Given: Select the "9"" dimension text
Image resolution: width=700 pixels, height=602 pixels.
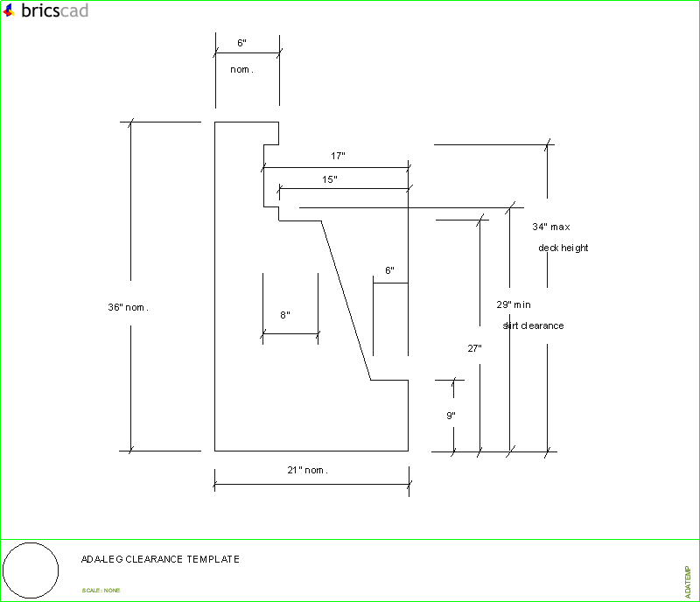Looking at the screenshot, I should tap(451, 416).
